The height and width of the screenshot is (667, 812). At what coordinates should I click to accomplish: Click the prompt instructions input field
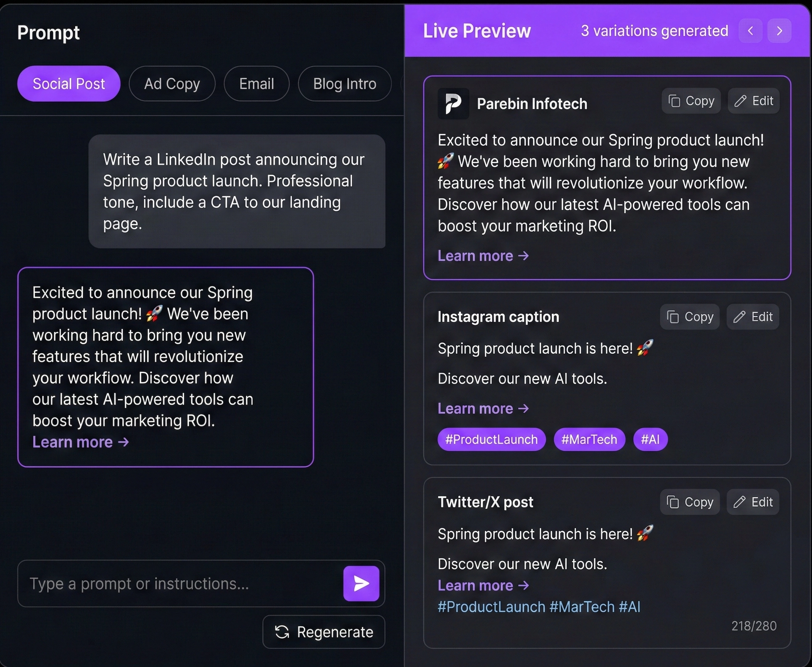click(x=168, y=583)
